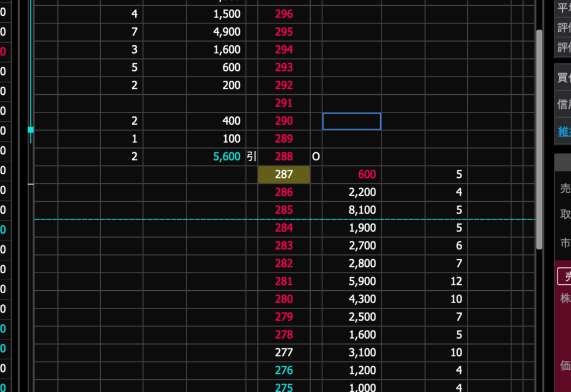
Task: Select price 288 with the 引 marker
Action: 284,157
